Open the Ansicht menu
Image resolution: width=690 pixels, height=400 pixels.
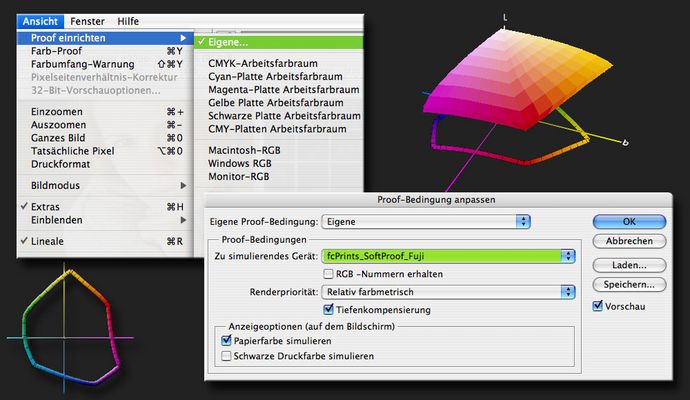(43, 21)
